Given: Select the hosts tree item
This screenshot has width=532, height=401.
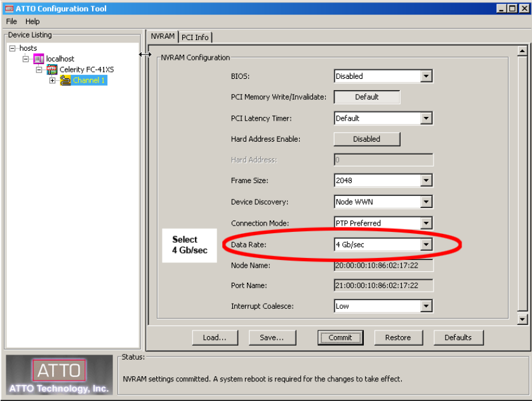Looking at the screenshot, I should tap(28, 48).
